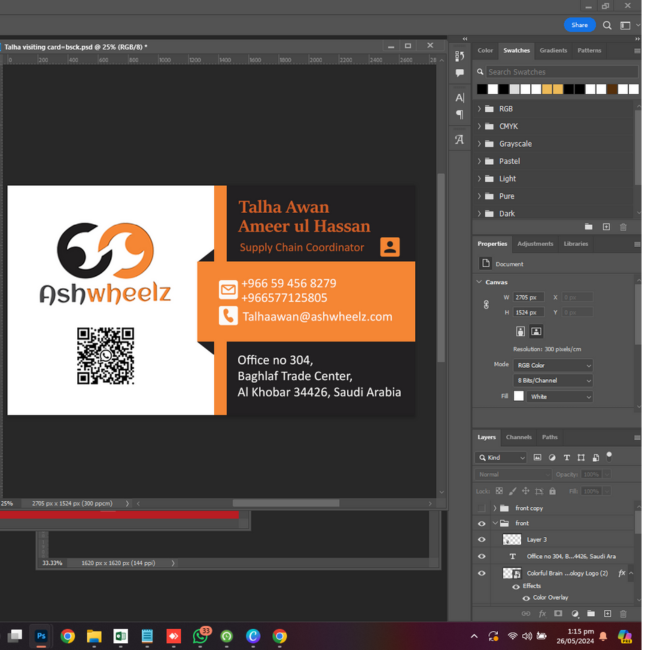Switch to the Patterns tab
Viewport: 650px width, 650px height.
pyautogui.click(x=589, y=51)
